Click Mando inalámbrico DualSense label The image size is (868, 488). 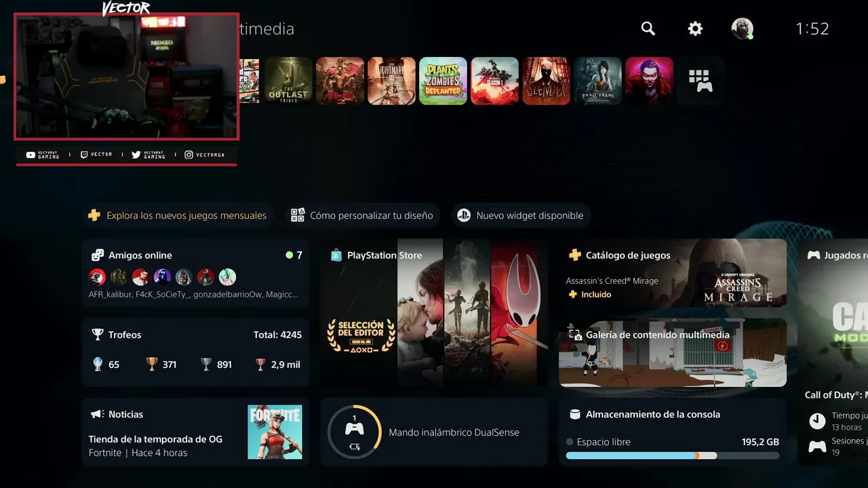(x=454, y=432)
